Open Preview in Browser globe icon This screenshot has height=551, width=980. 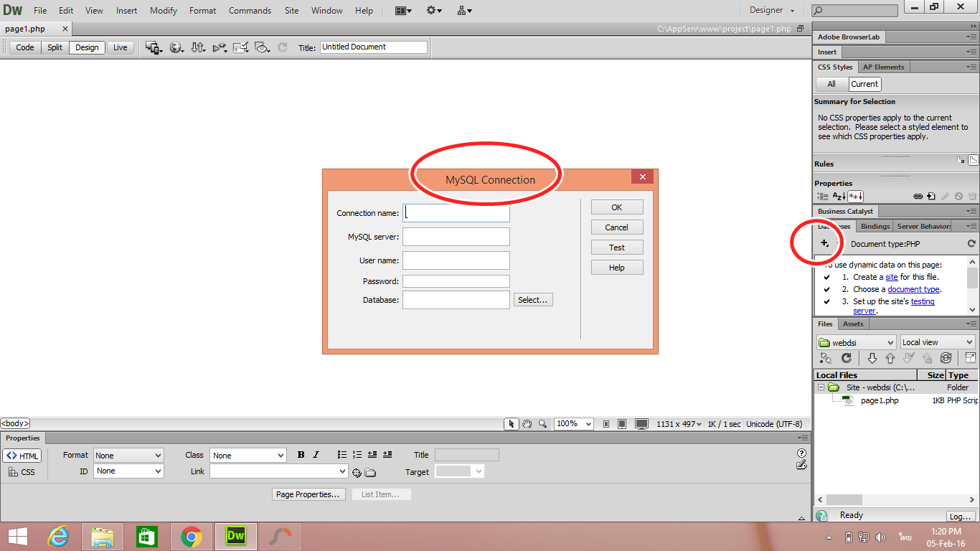point(176,47)
